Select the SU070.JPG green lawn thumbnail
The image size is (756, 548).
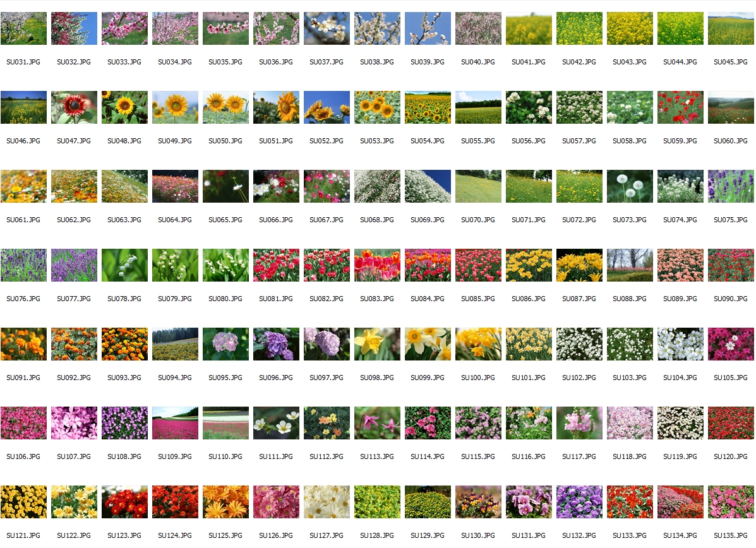point(478,186)
